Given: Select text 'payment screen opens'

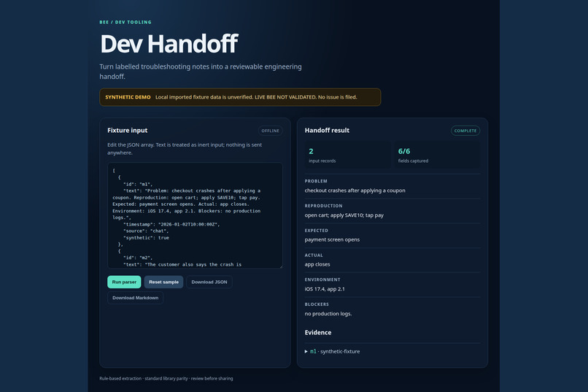Looking at the screenshot, I should (x=332, y=239).
